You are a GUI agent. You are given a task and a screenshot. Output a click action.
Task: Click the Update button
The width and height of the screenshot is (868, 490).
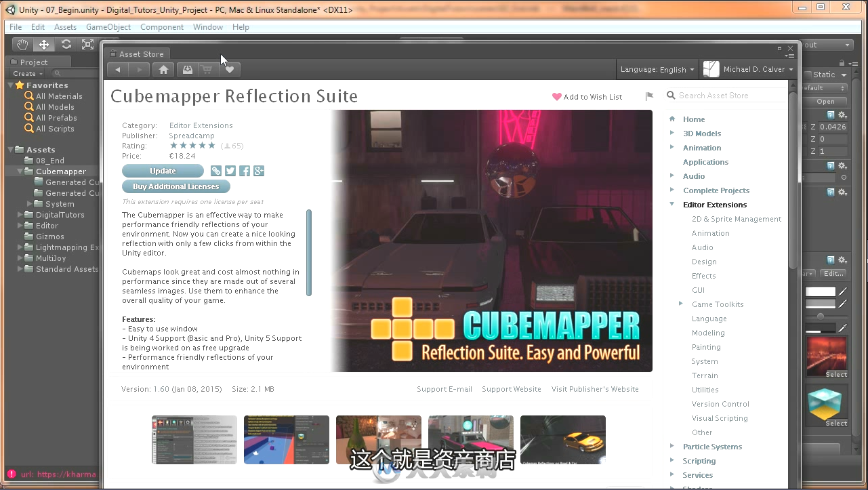click(x=163, y=171)
